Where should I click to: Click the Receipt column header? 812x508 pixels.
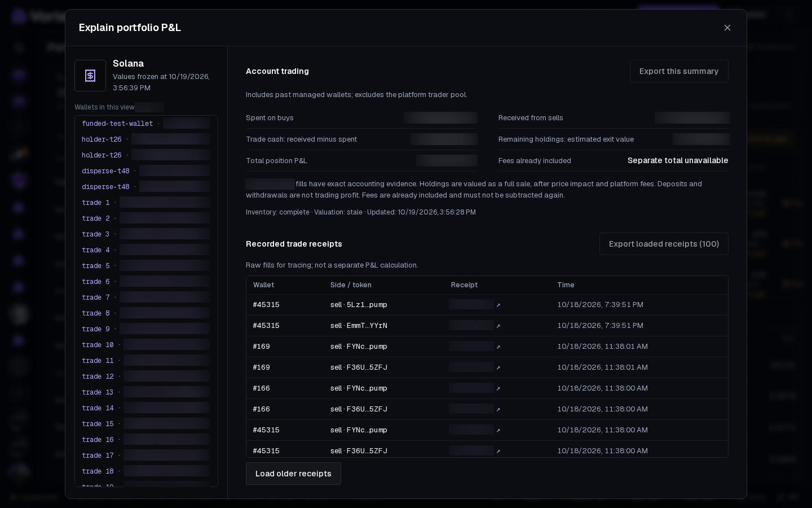click(464, 285)
